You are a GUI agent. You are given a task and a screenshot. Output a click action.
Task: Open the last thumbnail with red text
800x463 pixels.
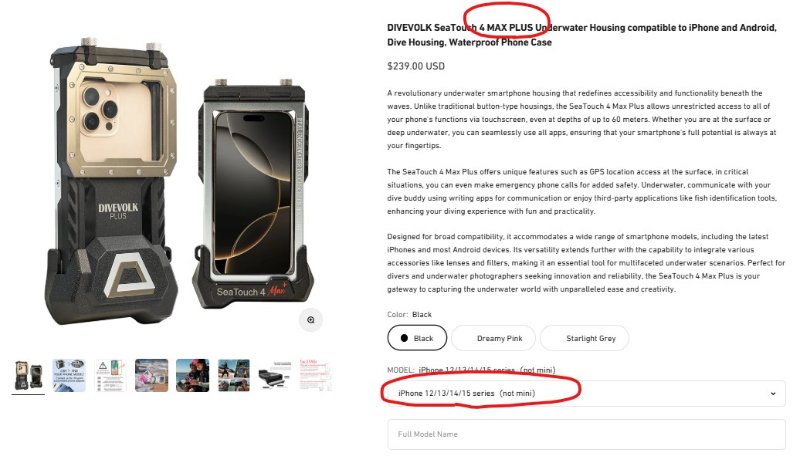click(315, 375)
